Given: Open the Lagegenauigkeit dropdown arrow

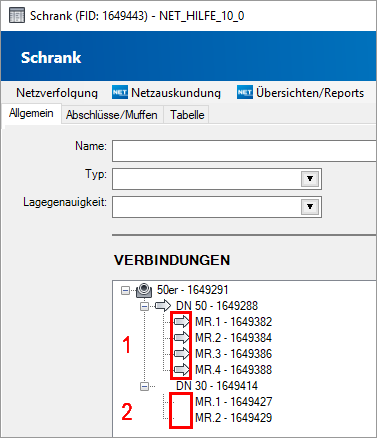Looking at the screenshot, I should [310, 207].
